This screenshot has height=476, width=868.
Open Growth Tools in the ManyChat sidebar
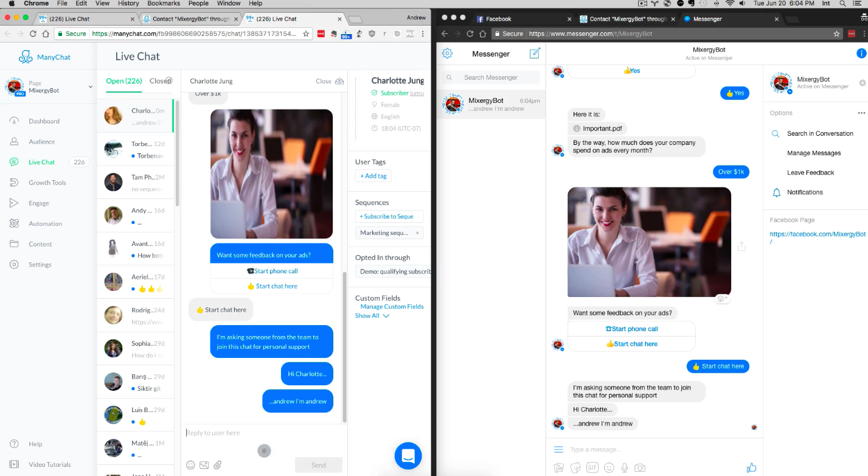tap(47, 183)
